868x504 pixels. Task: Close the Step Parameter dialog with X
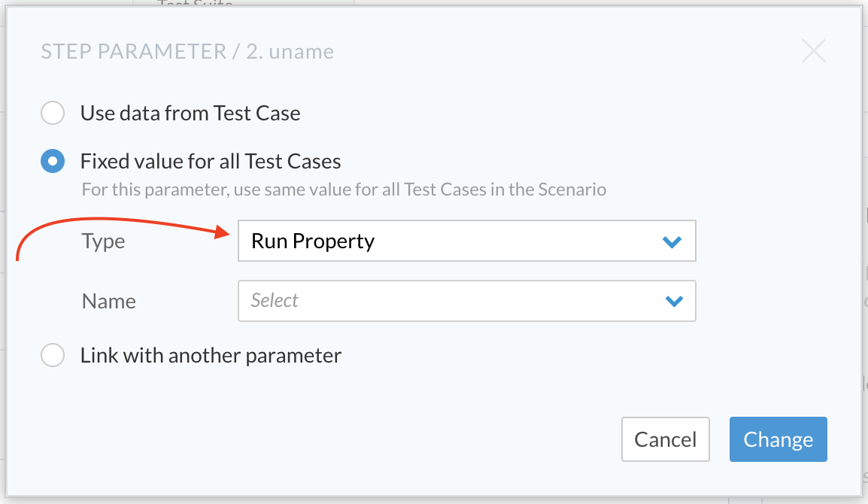[814, 51]
